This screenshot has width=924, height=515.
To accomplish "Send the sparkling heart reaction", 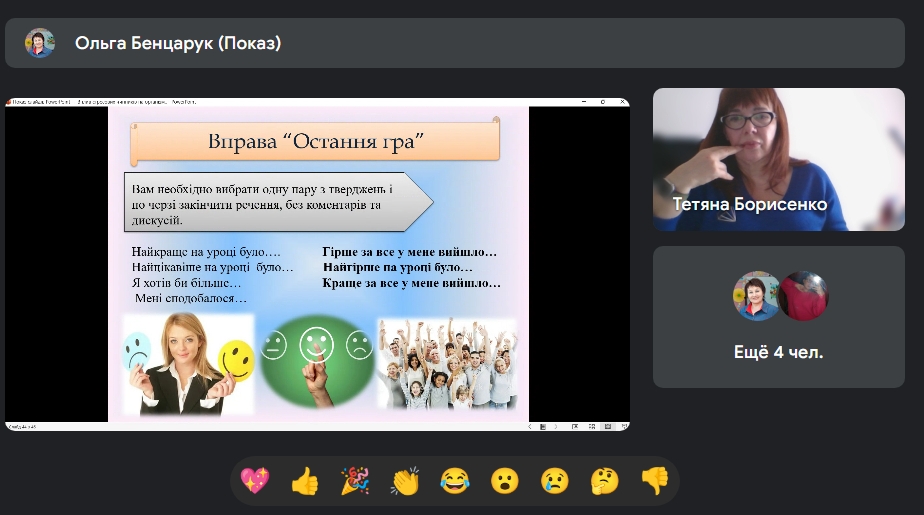I will point(255,482).
